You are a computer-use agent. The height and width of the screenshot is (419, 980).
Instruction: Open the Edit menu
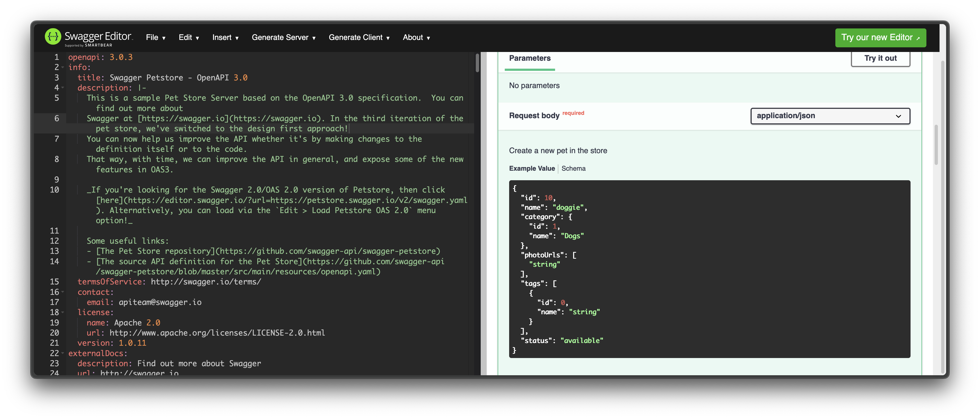tap(189, 37)
